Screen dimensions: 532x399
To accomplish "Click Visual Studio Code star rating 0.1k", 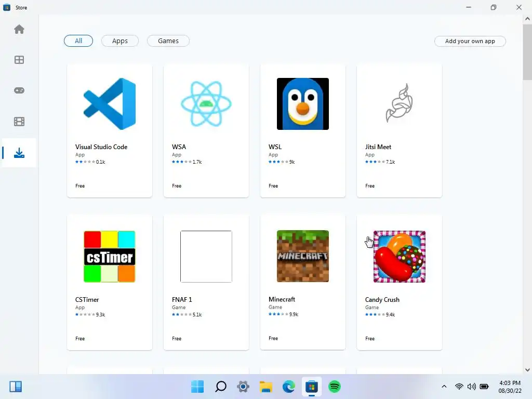I will (90, 162).
